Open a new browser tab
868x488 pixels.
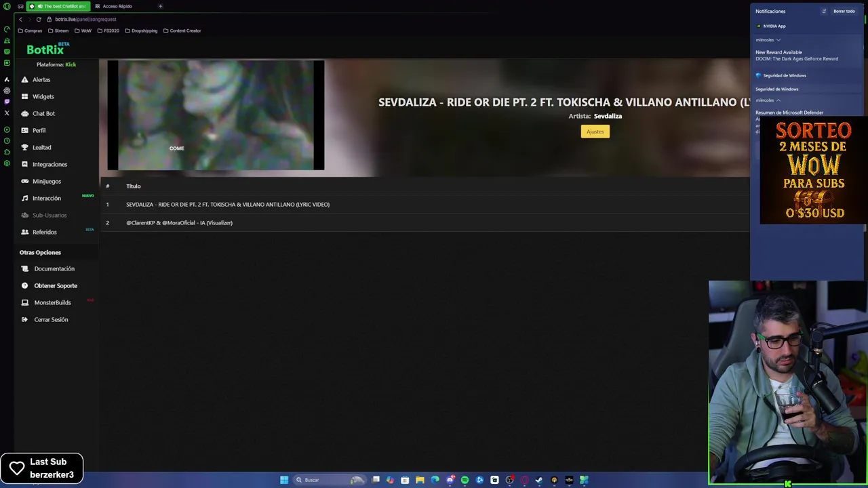click(x=160, y=6)
